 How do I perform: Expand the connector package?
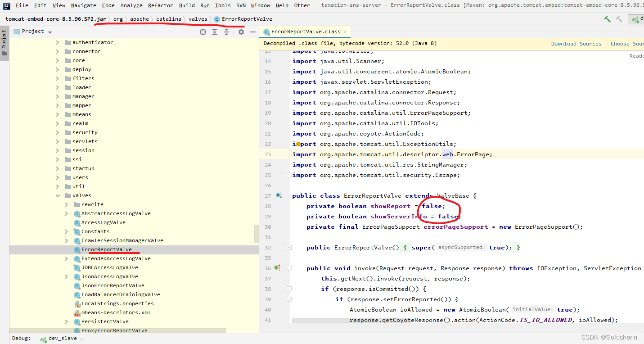pos(57,51)
